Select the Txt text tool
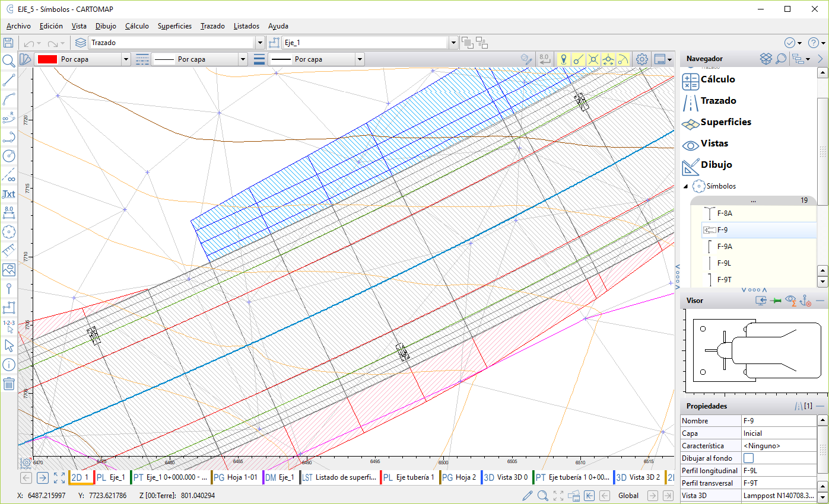829x504 pixels. [9, 194]
